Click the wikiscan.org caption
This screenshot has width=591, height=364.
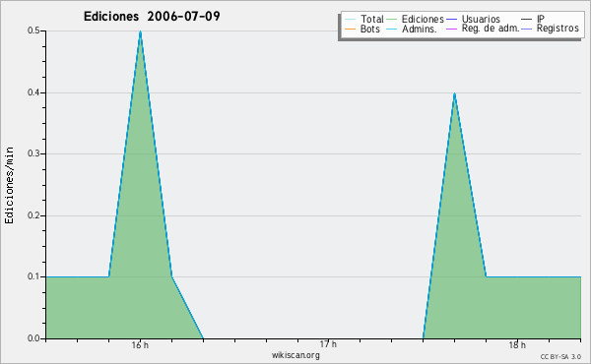pyautogui.click(x=295, y=355)
